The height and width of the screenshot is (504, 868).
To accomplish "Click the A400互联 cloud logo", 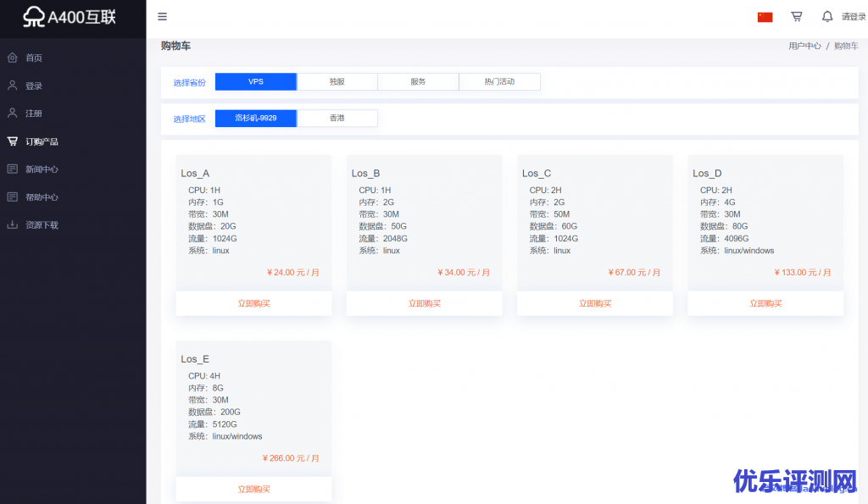I will pyautogui.click(x=72, y=17).
